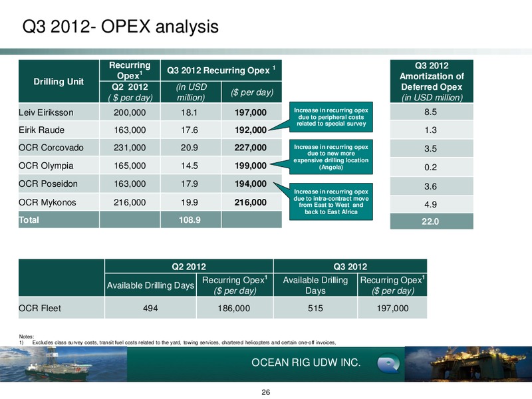
Task: Click the bold 199,000 value for OCR Olympia
Action: click(x=251, y=166)
